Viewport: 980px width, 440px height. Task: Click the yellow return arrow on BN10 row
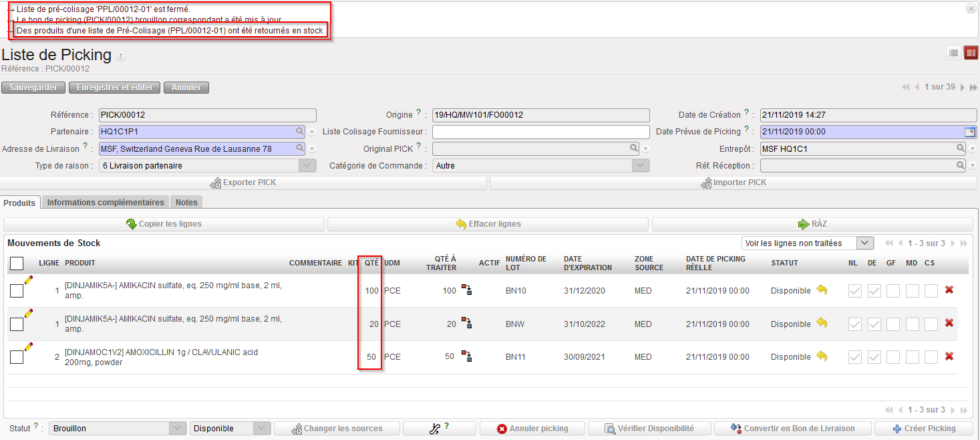pyautogui.click(x=822, y=290)
